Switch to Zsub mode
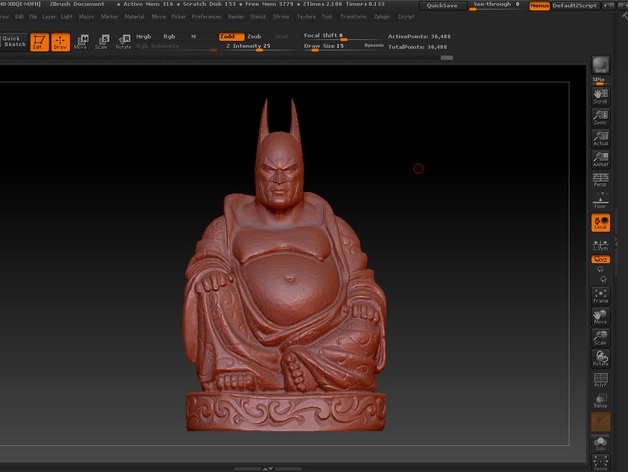 point(254,36)
